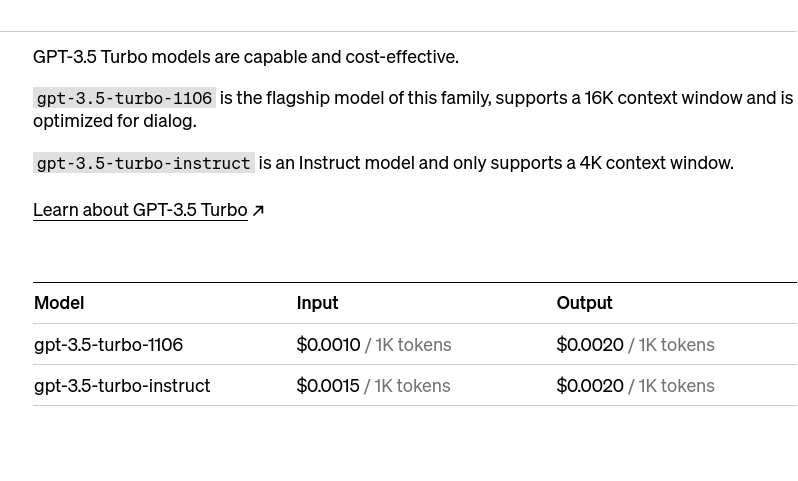Viewport: 798px width, 481px height.
Task: Click the 'optimized for dialog.' text line
Action: click(115, 121)
